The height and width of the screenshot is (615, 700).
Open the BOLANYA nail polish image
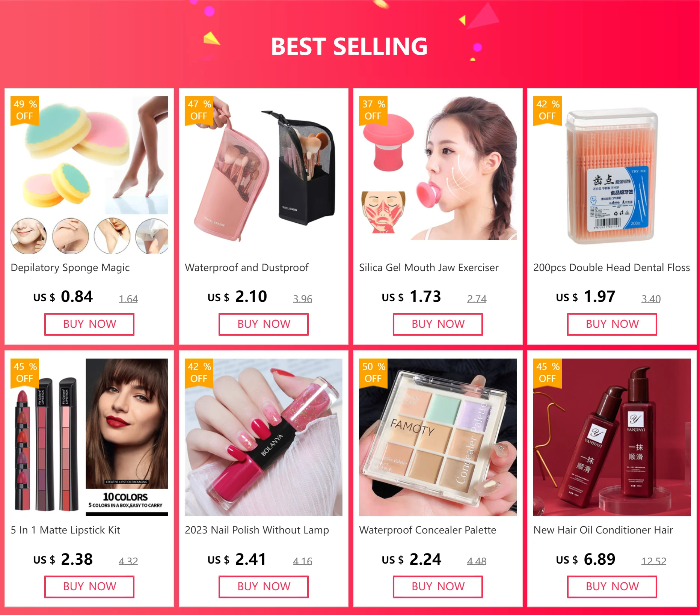(264, 437)
